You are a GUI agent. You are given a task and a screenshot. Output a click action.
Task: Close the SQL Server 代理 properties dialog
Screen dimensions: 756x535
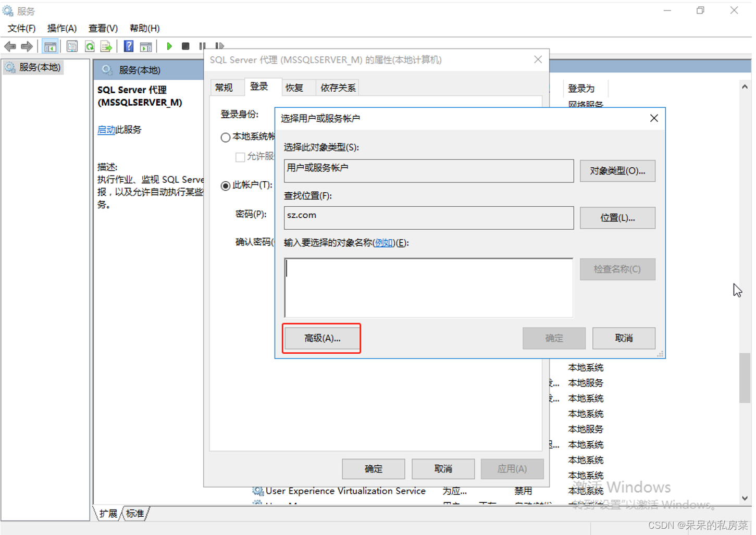[x=538, y=59]
